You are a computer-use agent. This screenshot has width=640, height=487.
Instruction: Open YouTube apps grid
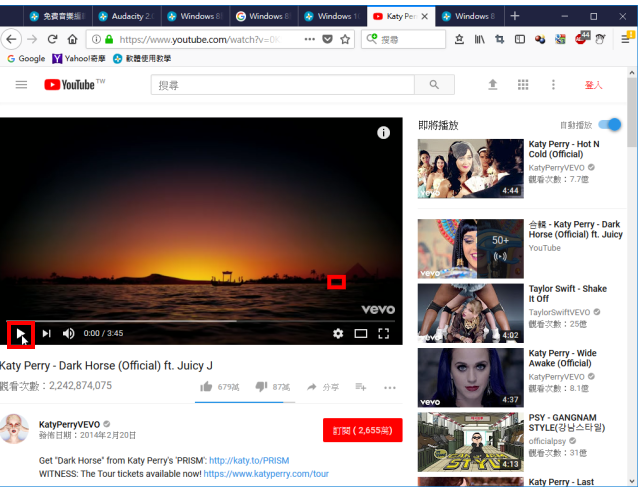[523, 85]
